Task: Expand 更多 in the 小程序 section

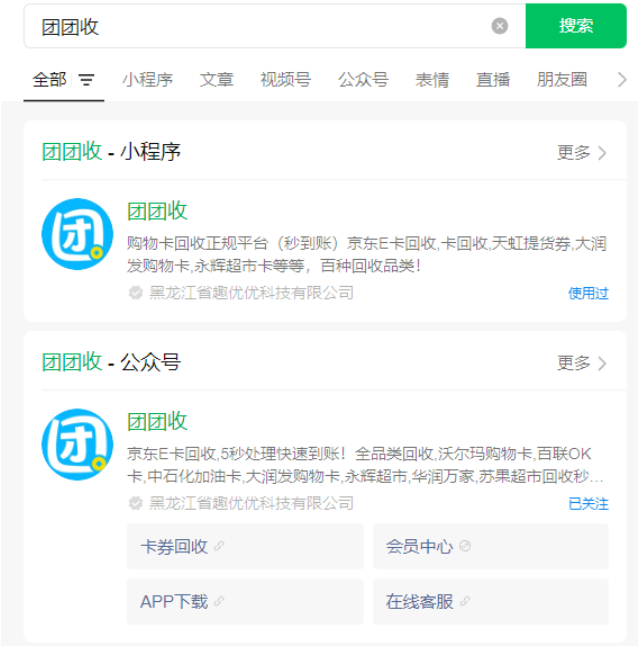Action: (x=582, y=152)
